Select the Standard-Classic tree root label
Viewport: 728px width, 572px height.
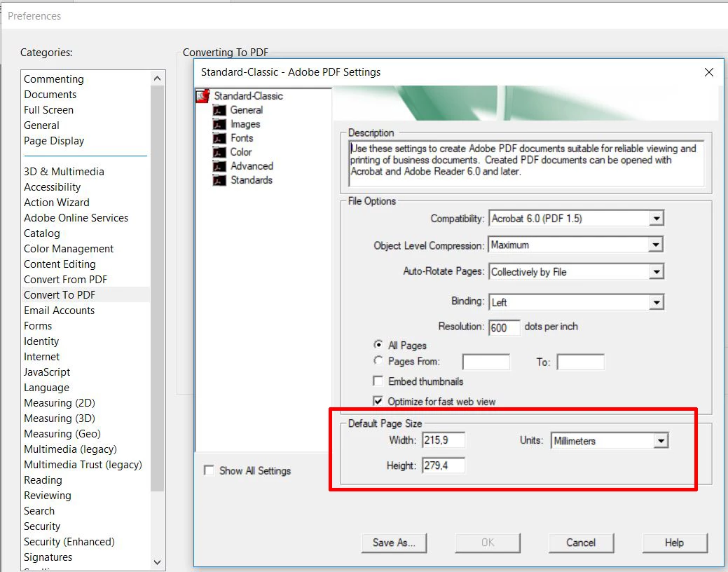point(249,96)
